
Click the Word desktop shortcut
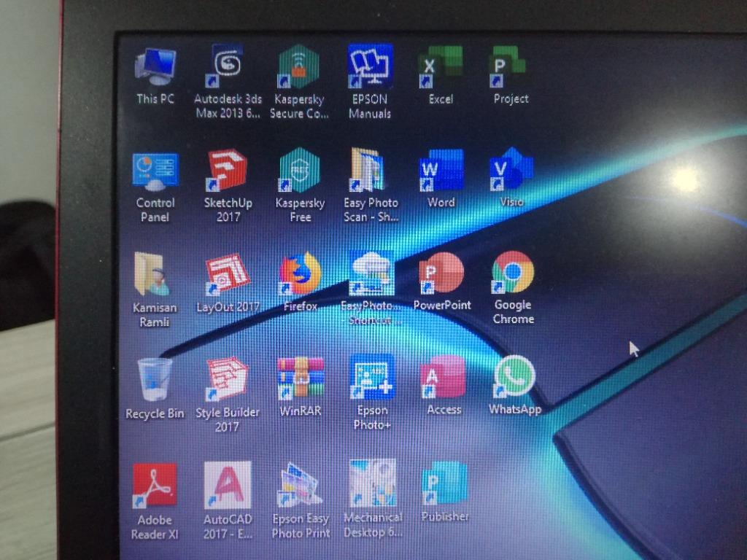(x=441, y=171)
